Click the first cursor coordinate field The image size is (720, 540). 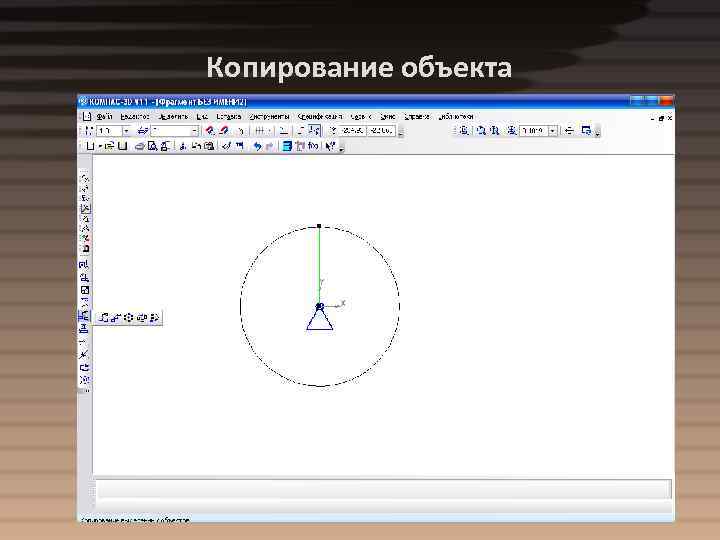(x=353, y=131)
